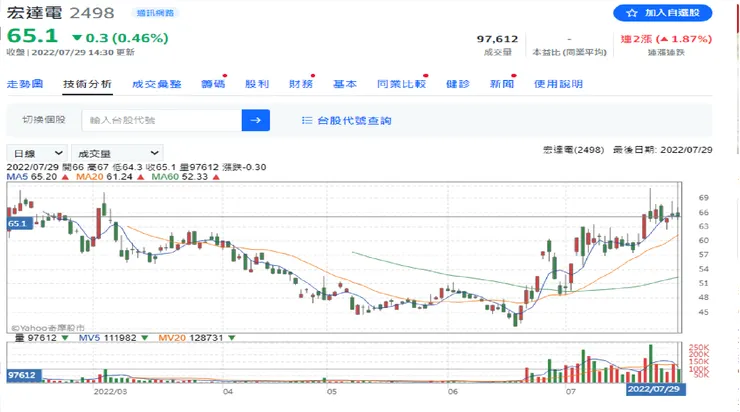The height and width of the screenshot is (412, 740).
Task: Click the 2022/03 axis label
Action: coord(110,392)
